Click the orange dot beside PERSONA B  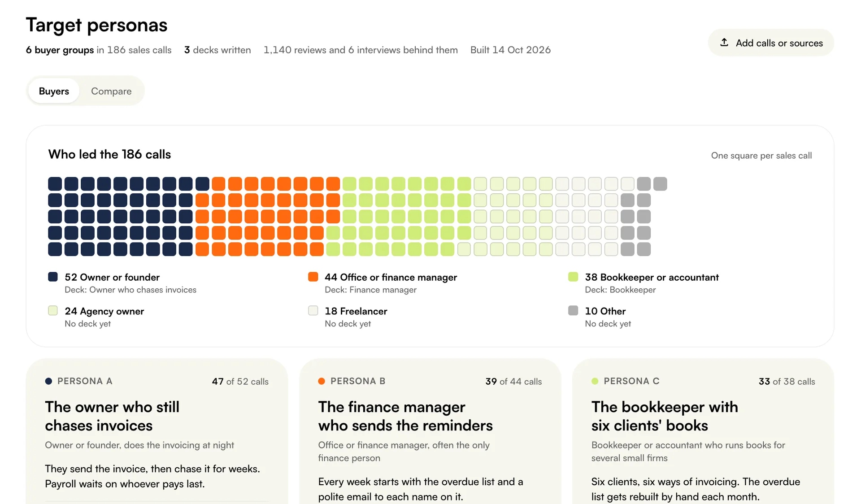coord(322,381)
